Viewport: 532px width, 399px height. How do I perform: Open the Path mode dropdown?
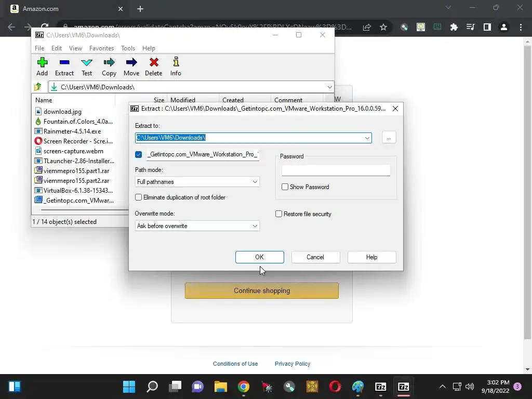tap(197, 182)
